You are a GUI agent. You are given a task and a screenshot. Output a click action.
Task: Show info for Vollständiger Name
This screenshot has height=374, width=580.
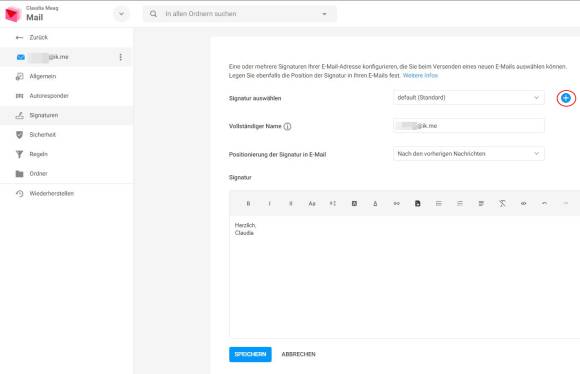pyautogui.click(x=287, y=127)
